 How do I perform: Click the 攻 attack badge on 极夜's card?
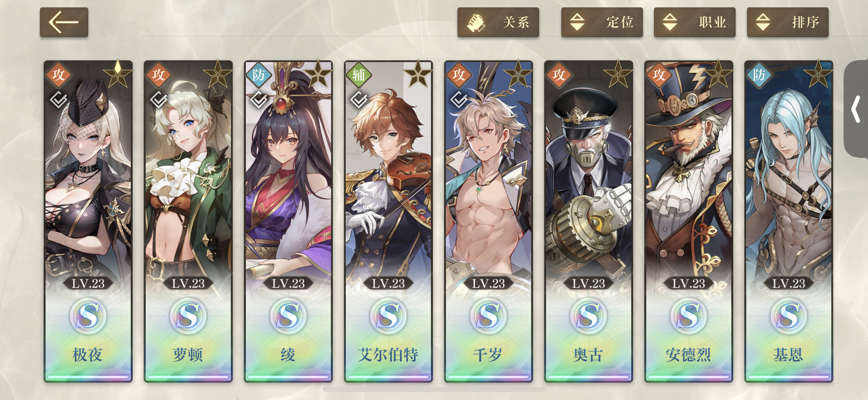pos(58,75)
